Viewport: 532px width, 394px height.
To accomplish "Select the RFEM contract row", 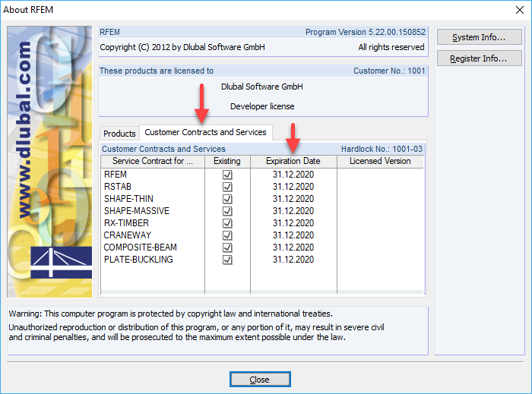I will (x=262, y=175).
